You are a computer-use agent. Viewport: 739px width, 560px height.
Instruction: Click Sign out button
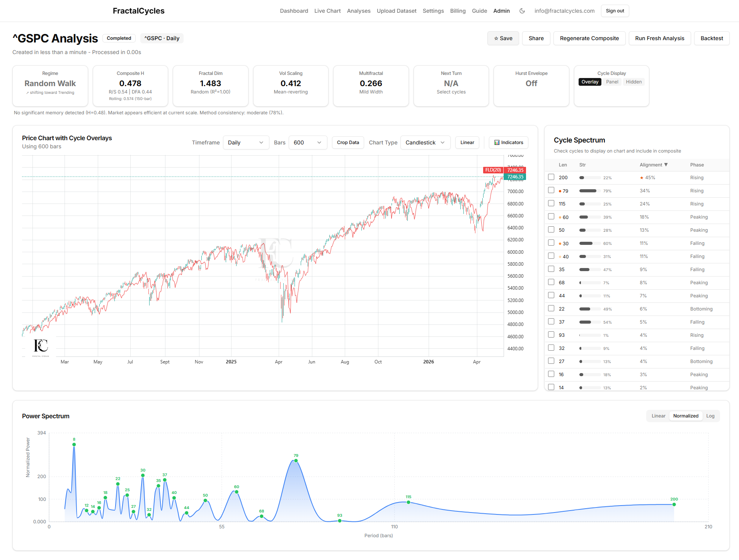click(615, 11)
